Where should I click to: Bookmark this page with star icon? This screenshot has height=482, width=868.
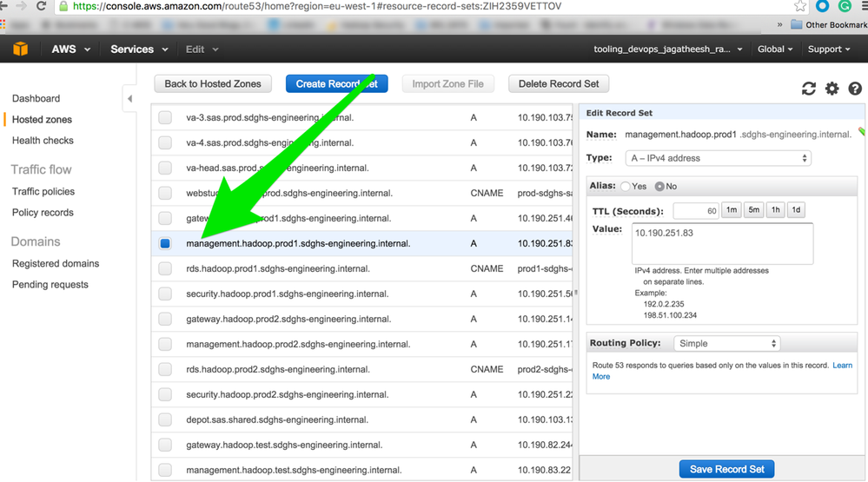[x=800, y=6]
